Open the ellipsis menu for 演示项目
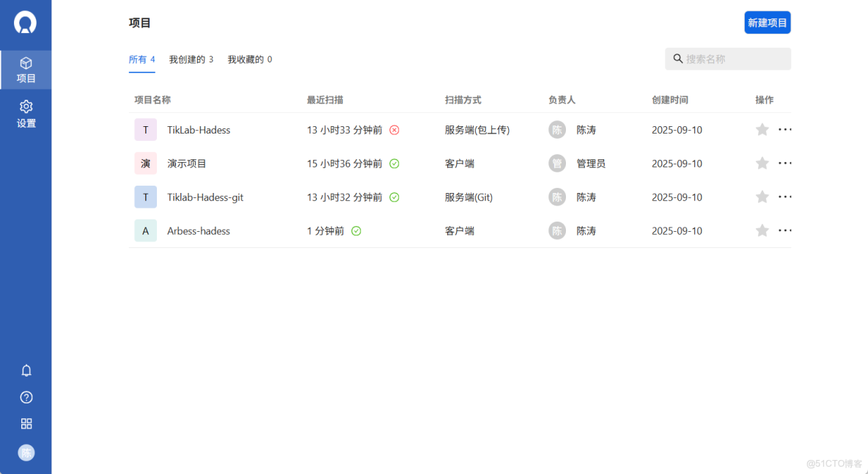 [x=785, y=163]
